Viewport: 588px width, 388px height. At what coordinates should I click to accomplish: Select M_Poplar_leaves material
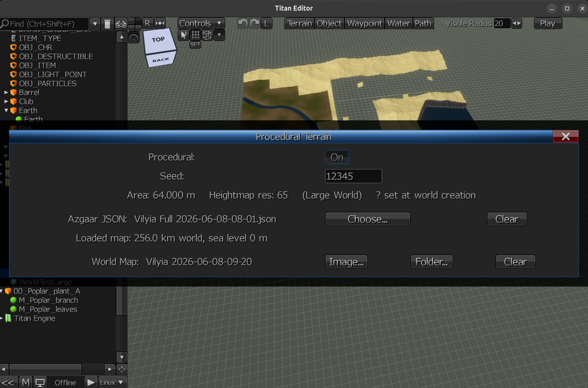pyautogui.click(x=48, y=309)
